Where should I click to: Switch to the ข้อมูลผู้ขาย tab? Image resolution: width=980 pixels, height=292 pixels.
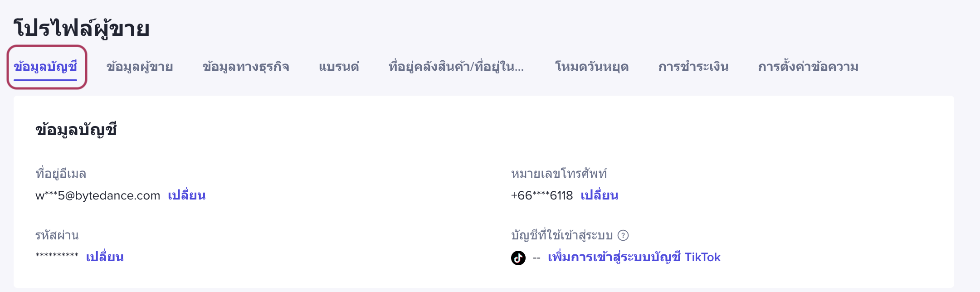click(x=140, y=67)
